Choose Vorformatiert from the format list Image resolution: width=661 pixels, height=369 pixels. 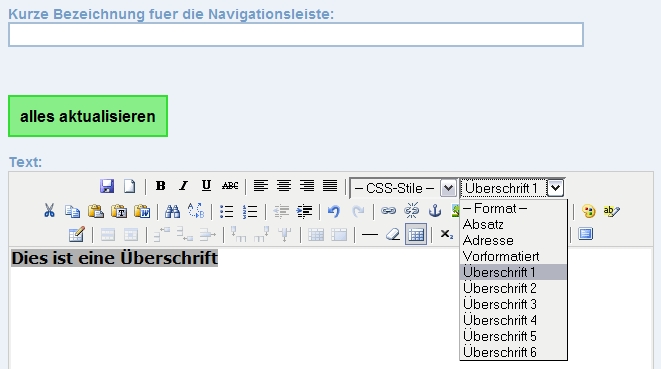[513, 256]
